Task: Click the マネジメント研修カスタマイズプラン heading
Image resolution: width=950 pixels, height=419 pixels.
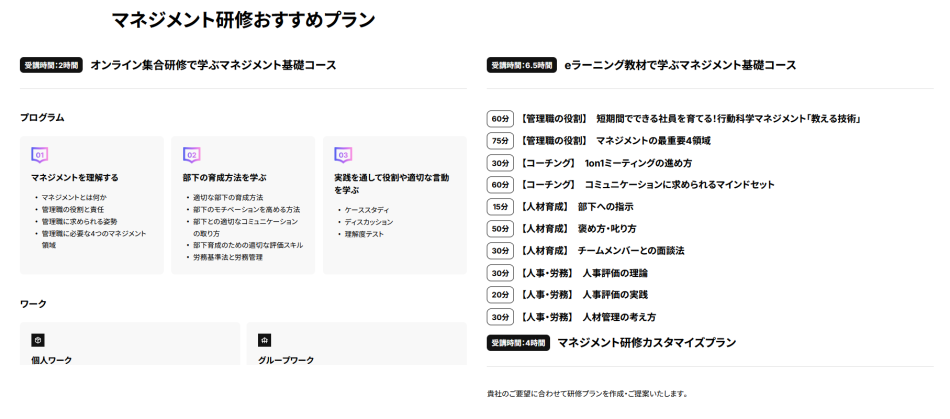Action: coord(646,343)
